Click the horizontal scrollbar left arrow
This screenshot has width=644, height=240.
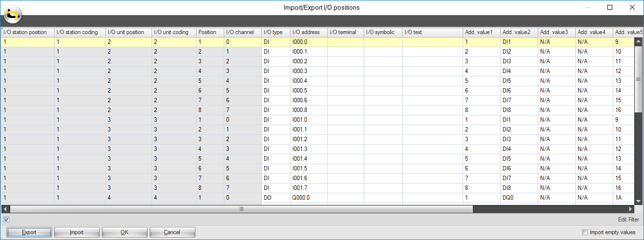pos(5,209)
